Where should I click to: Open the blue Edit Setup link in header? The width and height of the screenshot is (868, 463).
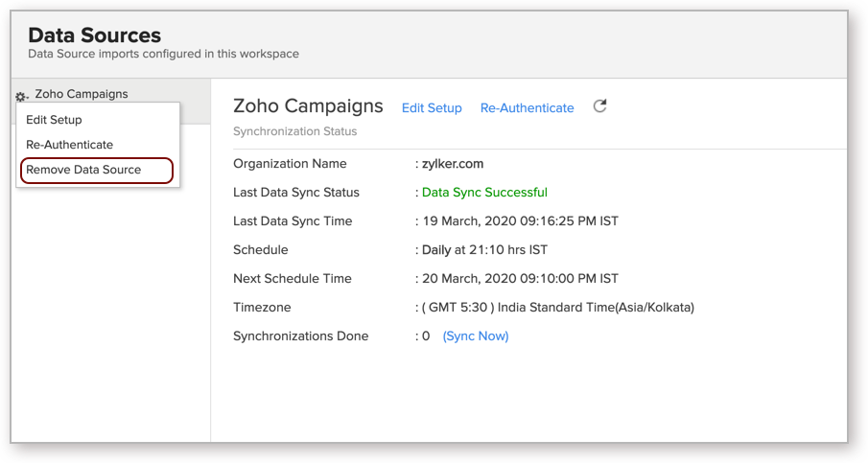[x=432, y=108]
